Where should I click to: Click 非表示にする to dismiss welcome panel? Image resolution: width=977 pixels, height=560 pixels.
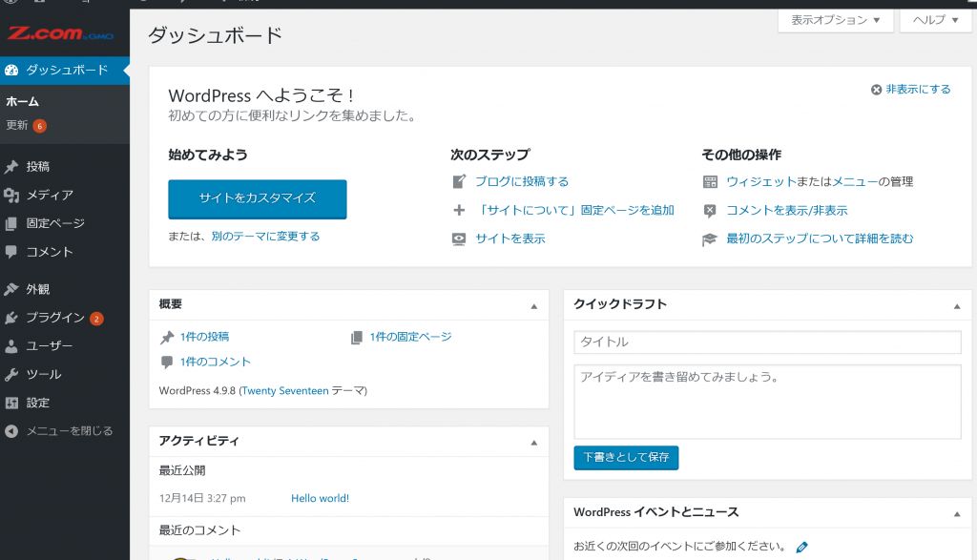[x=919, y=89]
